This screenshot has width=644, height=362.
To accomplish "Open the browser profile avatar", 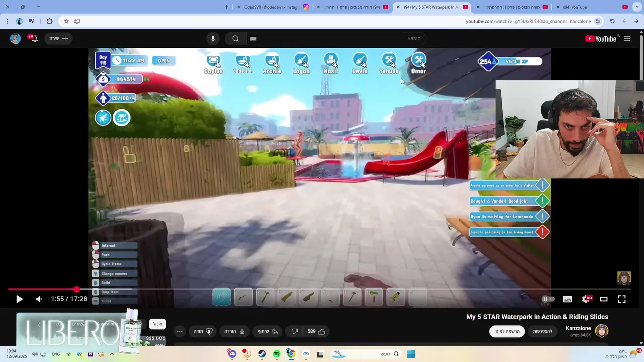I will [19, 21].
